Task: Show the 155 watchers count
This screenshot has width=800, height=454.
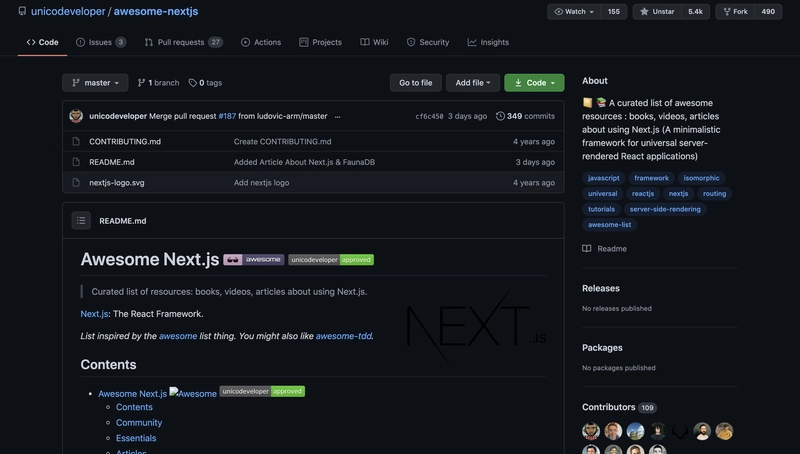Action: tap(614, 11)
